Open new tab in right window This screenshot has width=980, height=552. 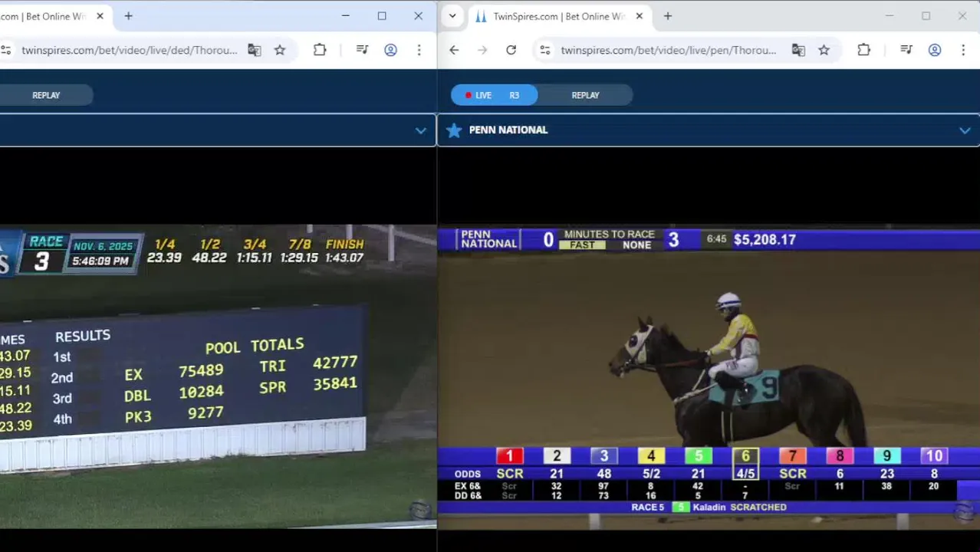point(667,16)
